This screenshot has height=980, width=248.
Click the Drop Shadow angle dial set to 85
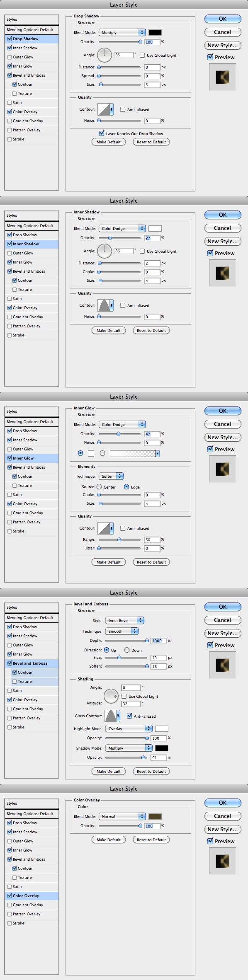coord(105,54)
